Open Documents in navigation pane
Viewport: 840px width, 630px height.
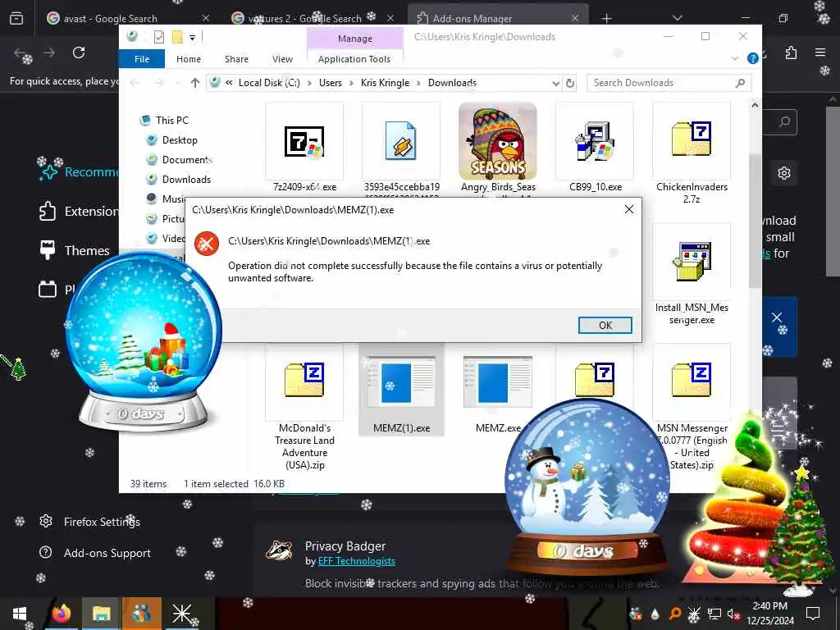187,160
